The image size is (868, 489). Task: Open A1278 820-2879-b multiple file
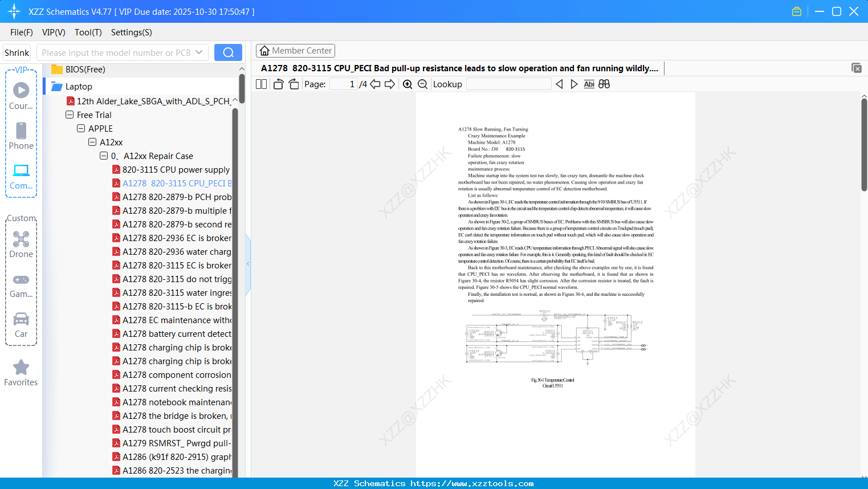[x=172, y=210]
